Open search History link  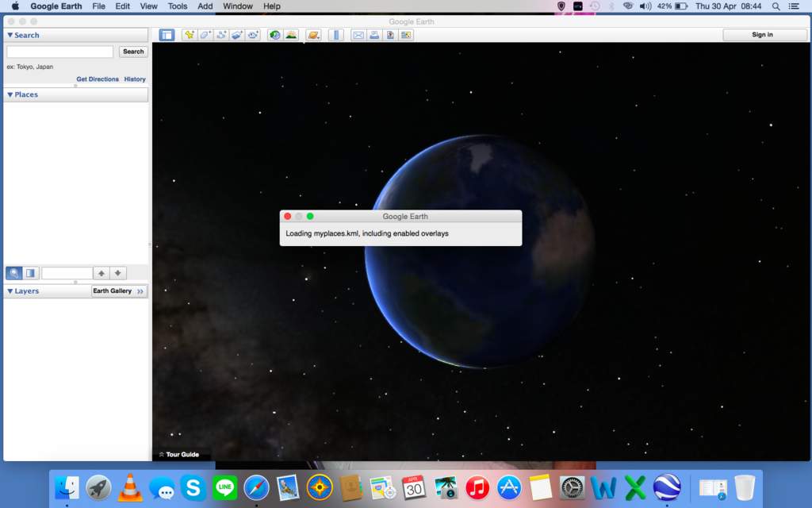135,79
